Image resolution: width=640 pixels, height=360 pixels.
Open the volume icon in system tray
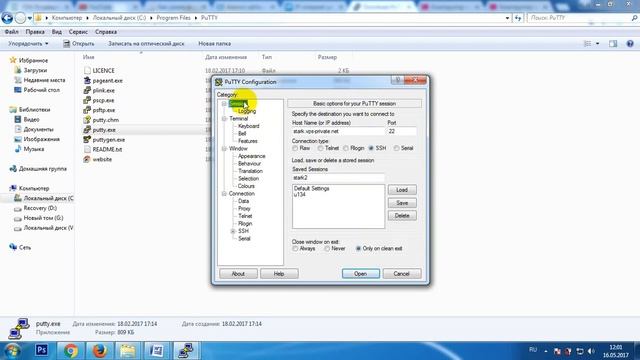pyautogui.click(x=591, y=351)
